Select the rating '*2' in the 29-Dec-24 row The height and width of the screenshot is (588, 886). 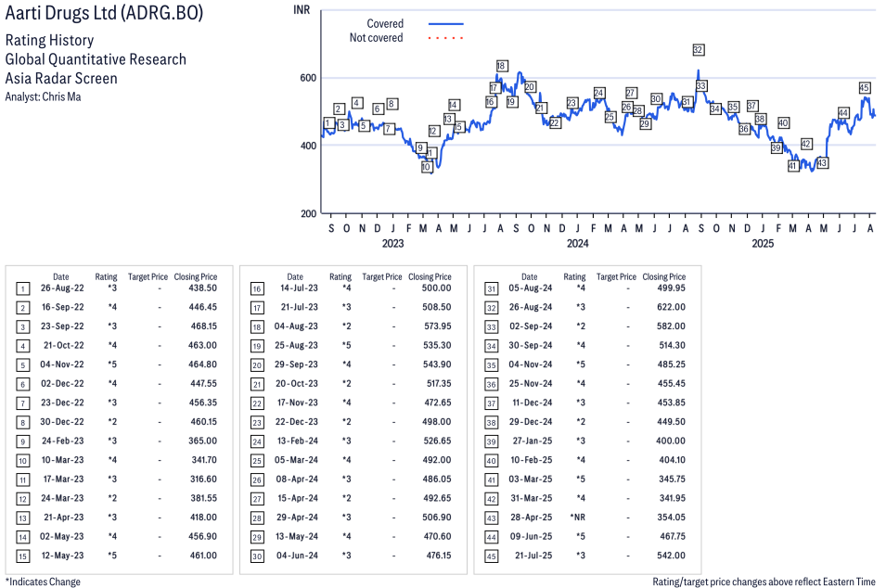point(581,422)
